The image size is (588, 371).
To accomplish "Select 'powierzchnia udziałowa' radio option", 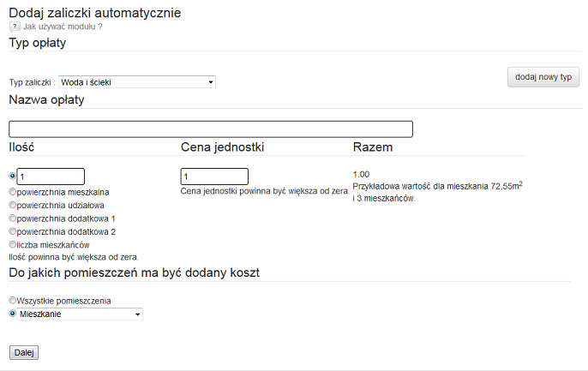I will point(12,205).
